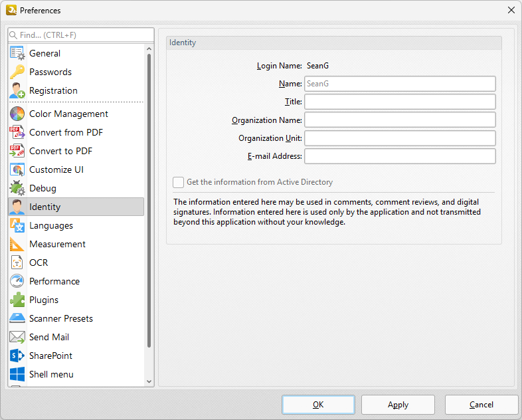Click the Organization Unit input field
522x420 pixels.
(x=400, y=138)
